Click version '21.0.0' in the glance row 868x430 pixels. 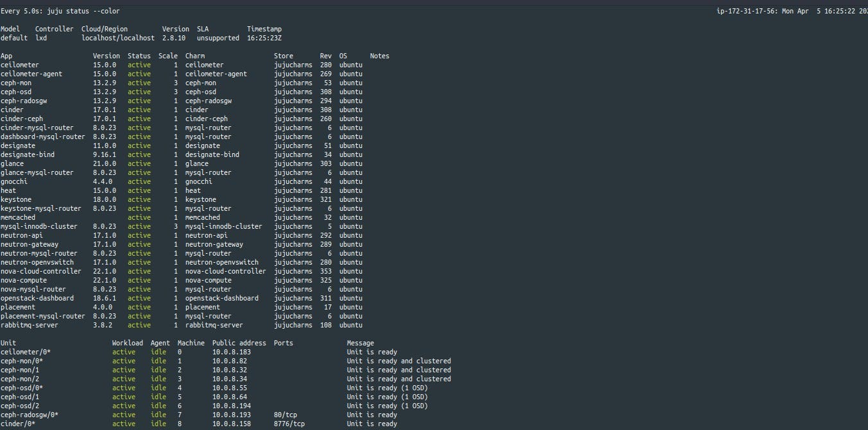tap(105, 163)
